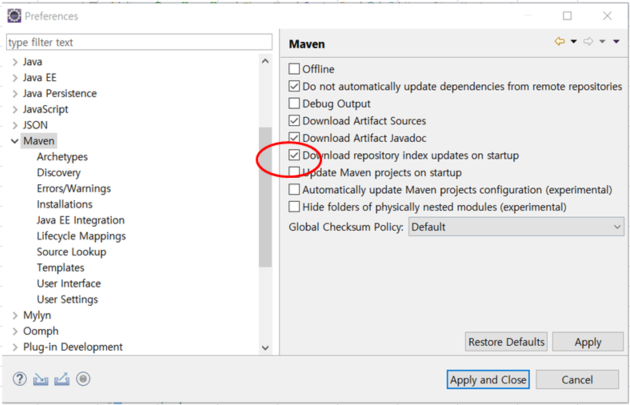630x405 pixels.
Task: Open the forward history dropdown arrow
Action: click(x=602, y=41)
